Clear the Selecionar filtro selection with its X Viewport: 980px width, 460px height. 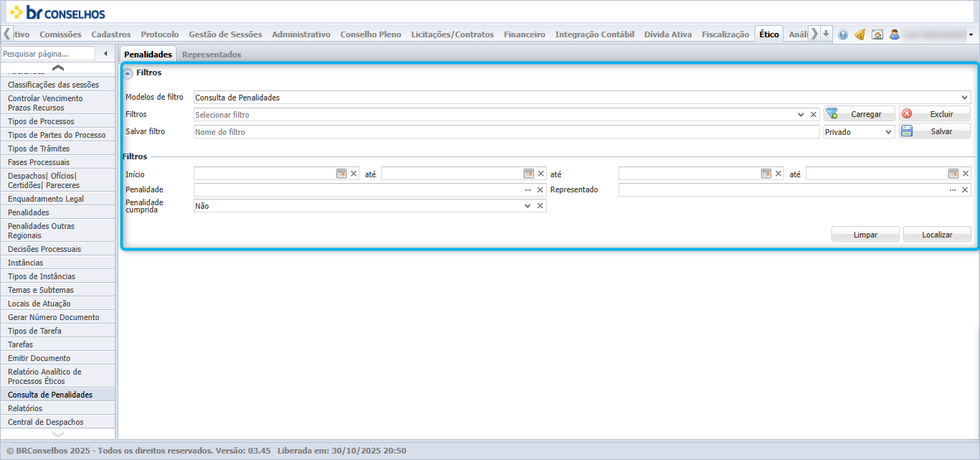(x=814, y=115)
